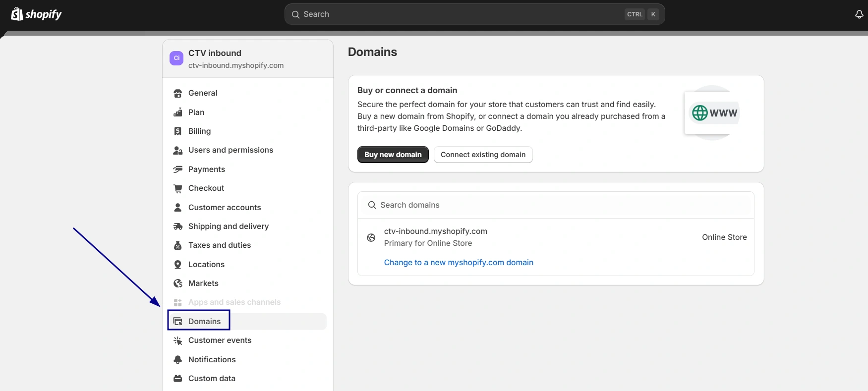868x391 pixels.
Task: Click the Domains page heading
Action: [x=372, y=52]
